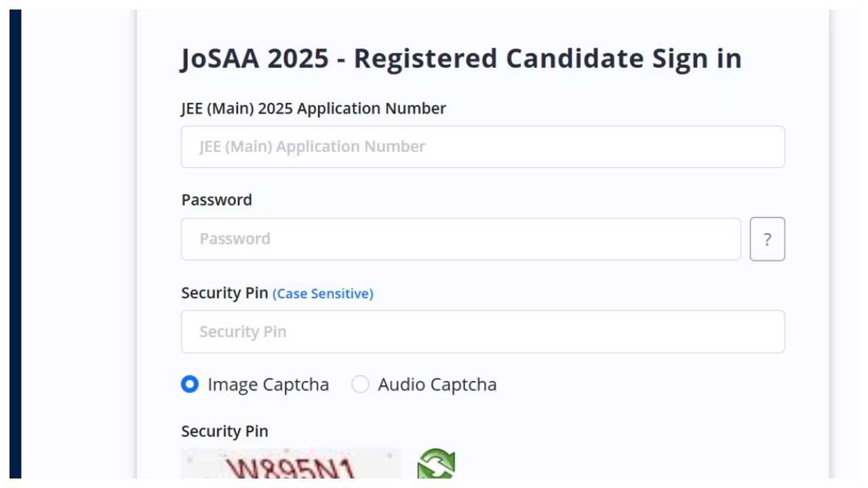The image size is (868, 488).
Task: Focus the JEE (Main) Application Number field
Action: 483,147
